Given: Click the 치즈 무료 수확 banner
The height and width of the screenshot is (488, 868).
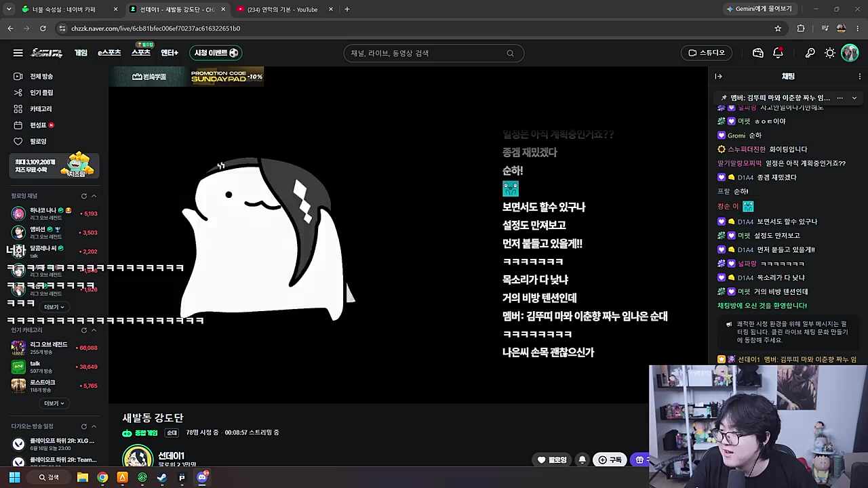Looking at the screenshot, I should pyautogui.click(x=54, y=165).
